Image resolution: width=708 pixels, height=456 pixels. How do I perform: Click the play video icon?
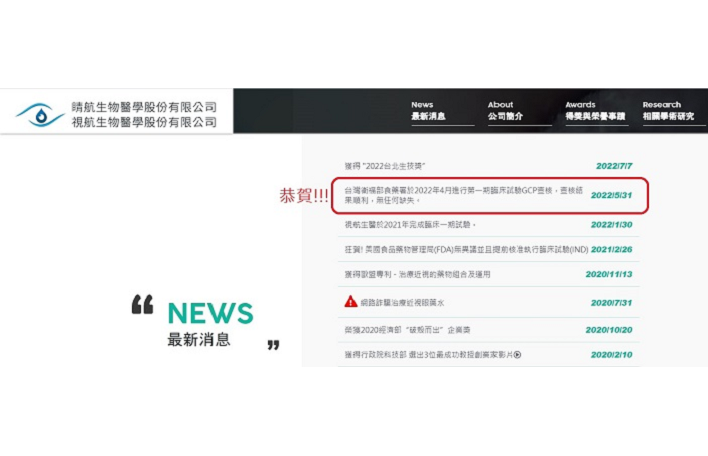(517, 355)
